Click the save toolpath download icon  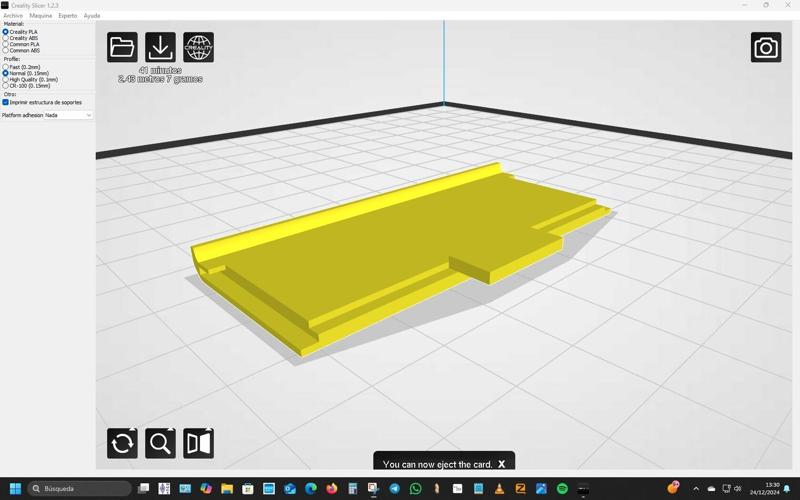pos(160,47)
